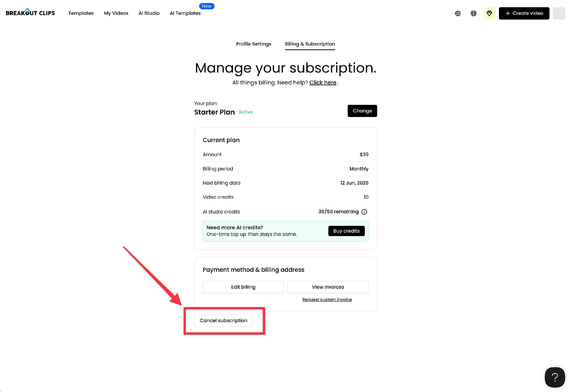Click the New badge above AI Templates
This screenshot has width=570, height=392.
207,6
